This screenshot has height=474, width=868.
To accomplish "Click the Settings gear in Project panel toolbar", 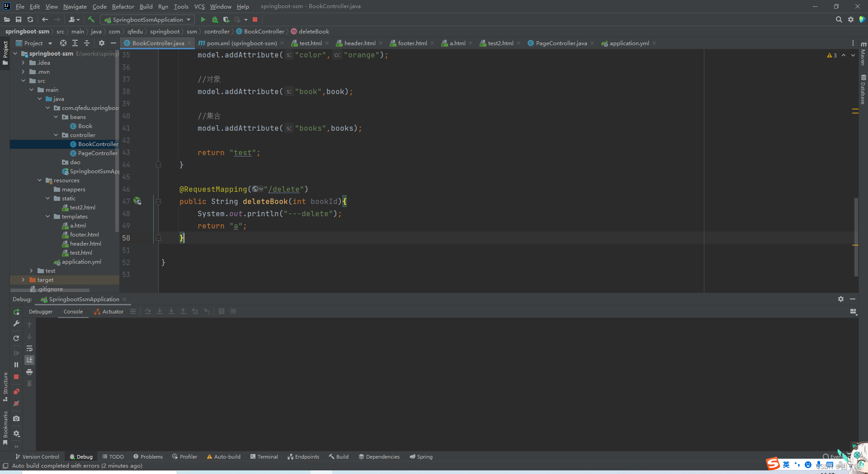I will click(101, 43).
